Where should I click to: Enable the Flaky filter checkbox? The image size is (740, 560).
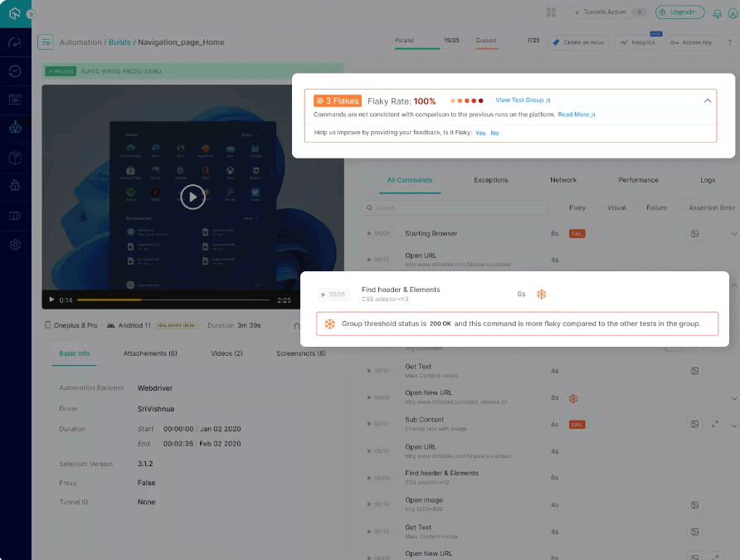[x=561, y=207]
